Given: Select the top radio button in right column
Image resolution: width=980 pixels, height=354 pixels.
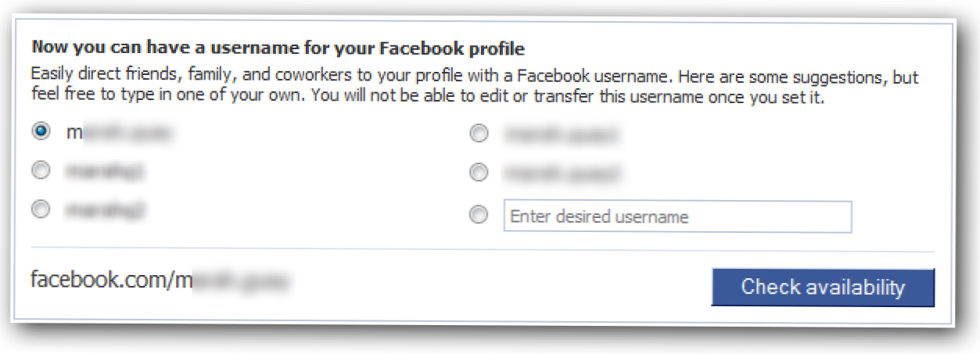Looking at the screenshot, I should coord(479,134).
